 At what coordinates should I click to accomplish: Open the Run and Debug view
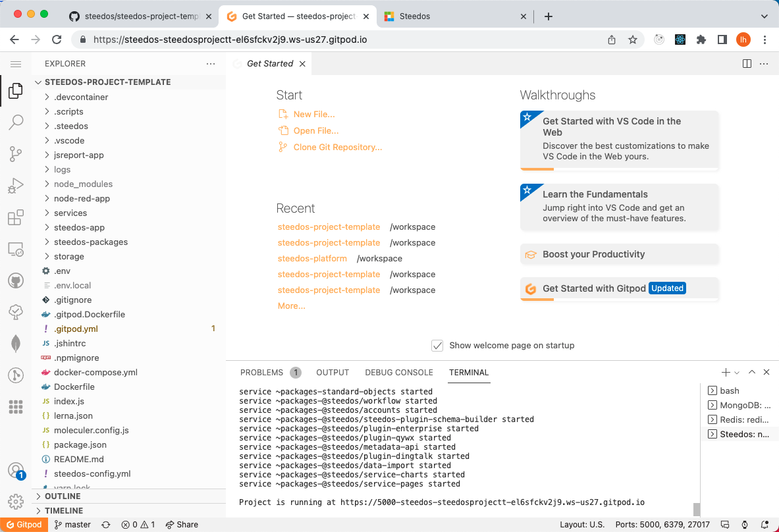tap(15, 186)
